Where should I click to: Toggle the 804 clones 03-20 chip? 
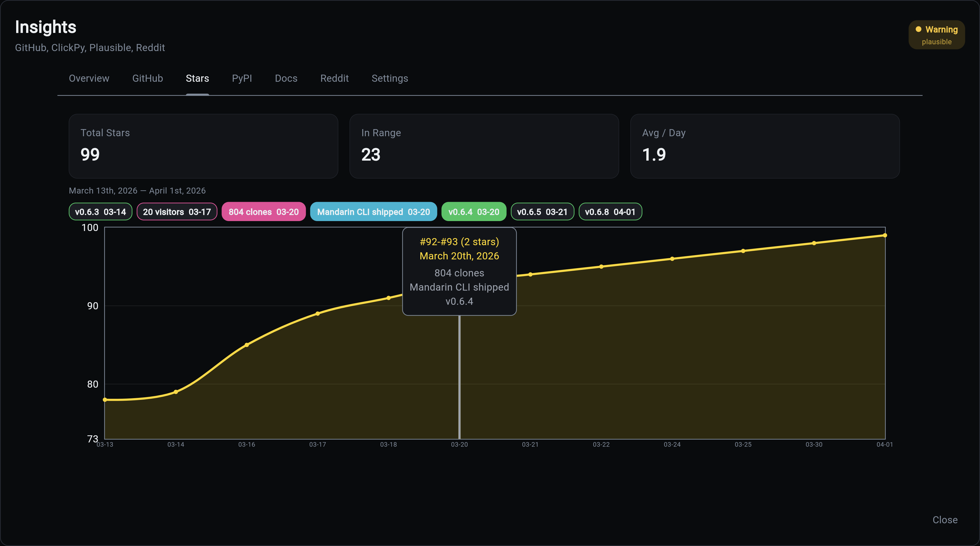pyautogui.click(x=263, y=212)
